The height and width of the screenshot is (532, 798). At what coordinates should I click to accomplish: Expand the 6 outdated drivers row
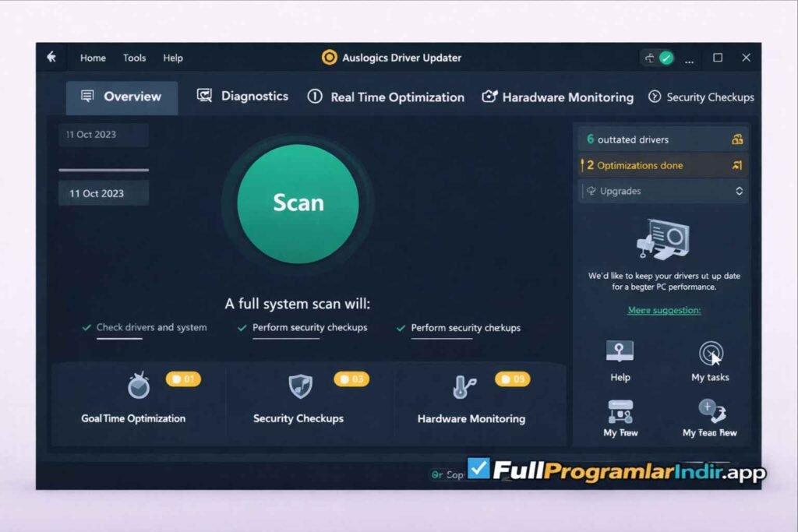[x=662, y=139]
